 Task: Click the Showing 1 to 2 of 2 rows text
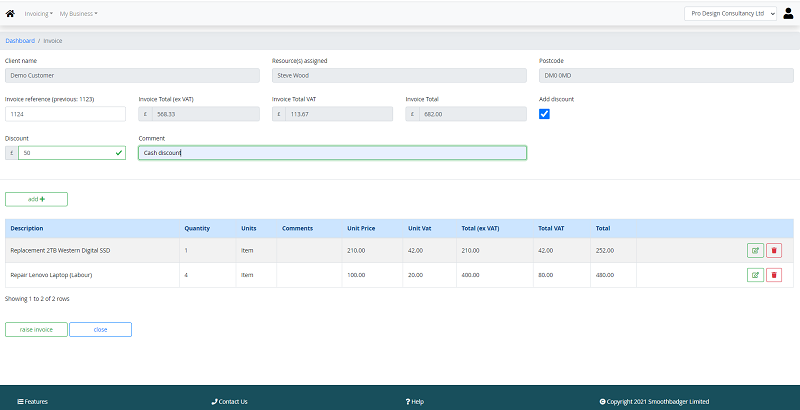coord(37,299)
